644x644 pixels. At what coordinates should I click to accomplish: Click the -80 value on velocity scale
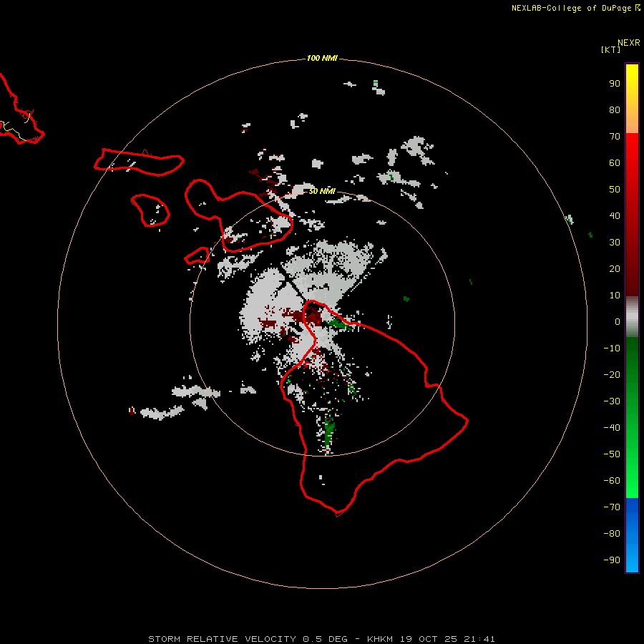click(x=612, y=534)
